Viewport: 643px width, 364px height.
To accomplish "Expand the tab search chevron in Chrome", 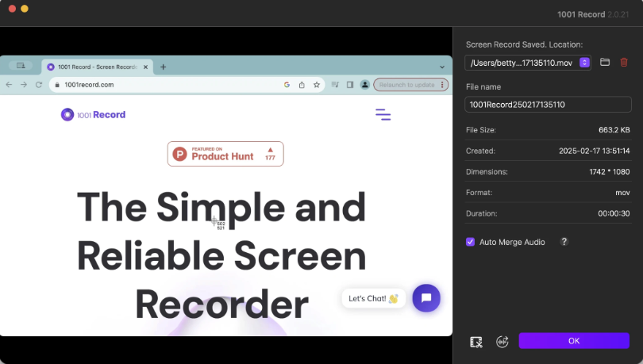I will pyautogui.click(x=442, y=67).
